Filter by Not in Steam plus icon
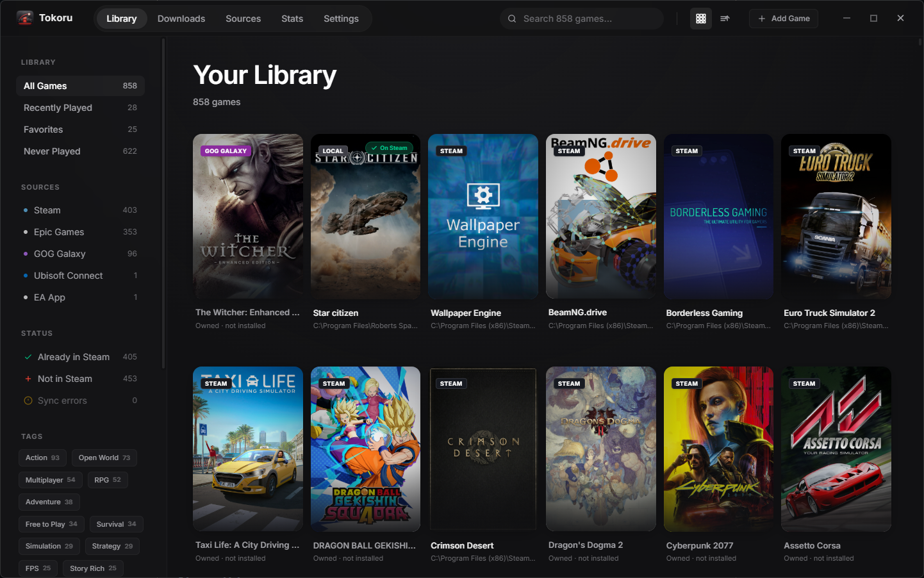924x578 pixels. [28, 379]
